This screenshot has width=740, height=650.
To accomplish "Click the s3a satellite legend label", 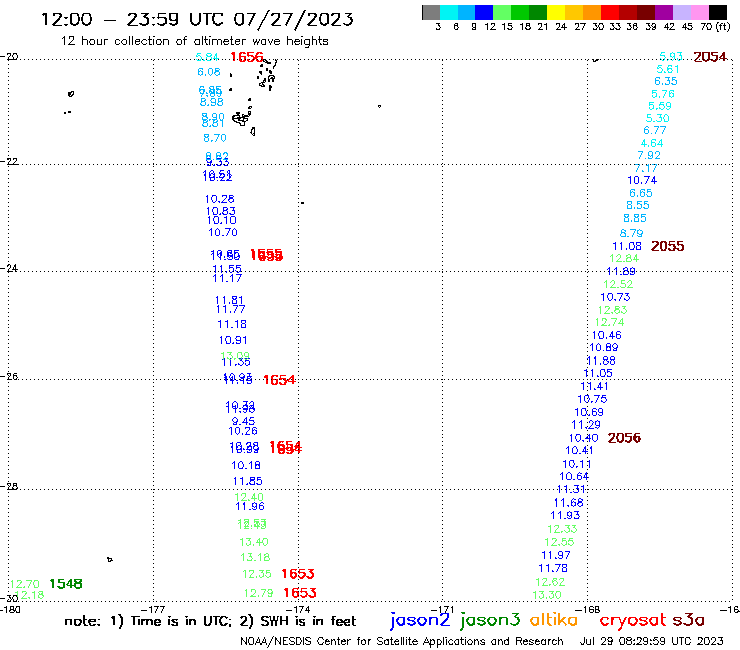I will [x=688, y=620].
